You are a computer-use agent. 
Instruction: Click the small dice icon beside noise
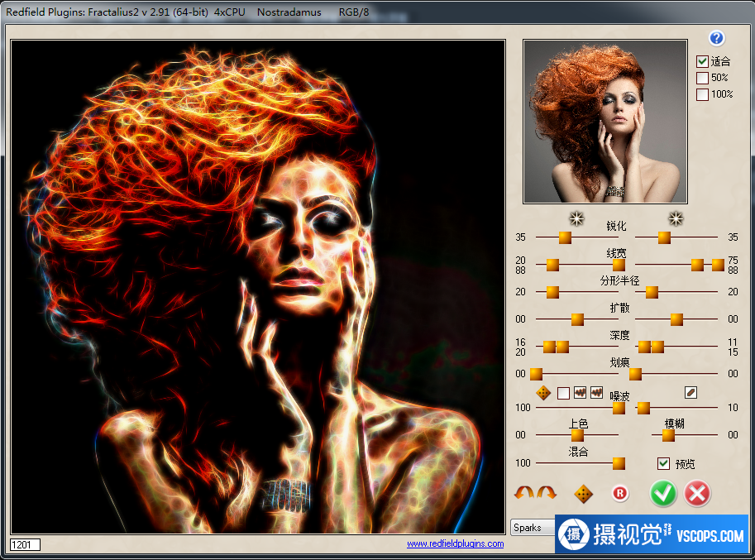coord(543,393)
